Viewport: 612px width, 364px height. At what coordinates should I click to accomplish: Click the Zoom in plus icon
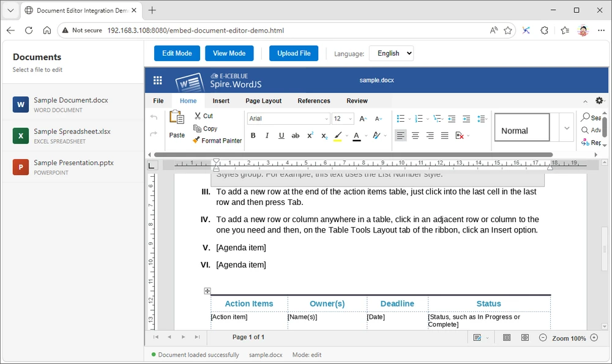coord(594,338)
